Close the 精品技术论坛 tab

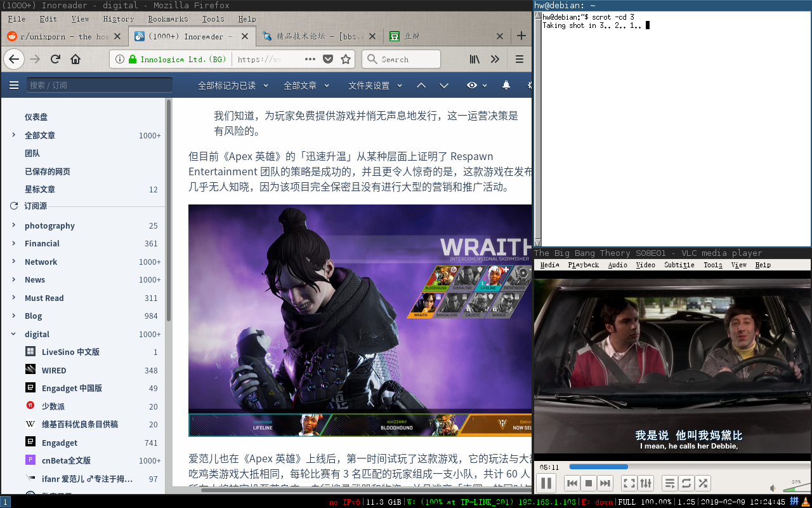coord(372,36)
